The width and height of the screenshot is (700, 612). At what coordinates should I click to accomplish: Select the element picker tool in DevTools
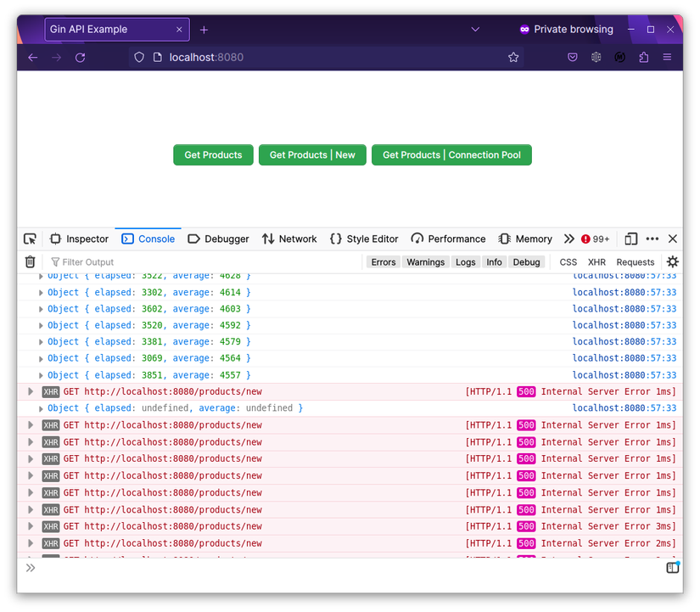[x=30, y=239]
